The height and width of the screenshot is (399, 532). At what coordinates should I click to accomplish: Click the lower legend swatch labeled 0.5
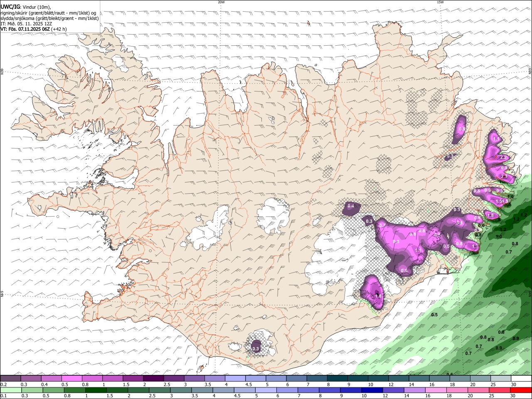(x=53, y=390)
